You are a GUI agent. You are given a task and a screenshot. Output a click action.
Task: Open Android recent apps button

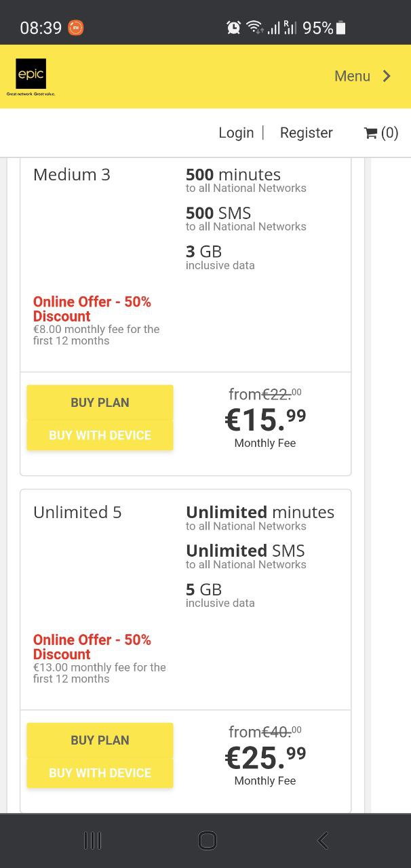click(92, 841)
